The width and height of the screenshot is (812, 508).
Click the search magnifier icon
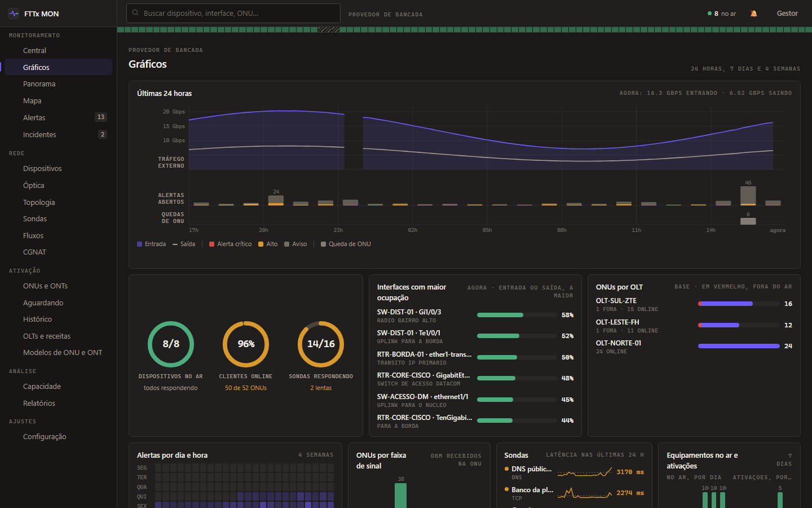135,13
